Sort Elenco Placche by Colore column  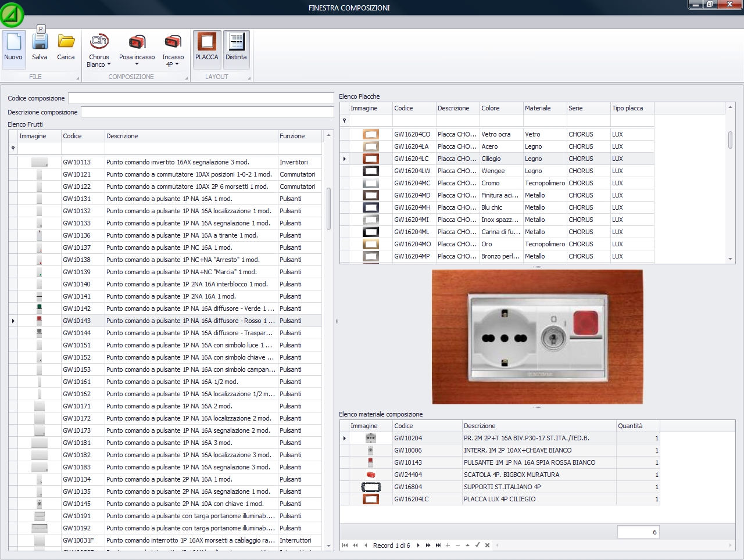click(x=502, y=108)
